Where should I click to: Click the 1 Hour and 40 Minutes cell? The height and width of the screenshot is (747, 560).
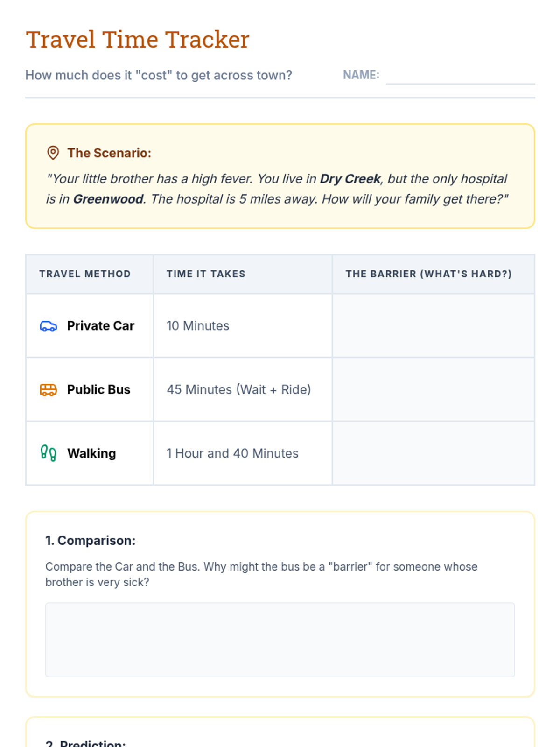tap(243, 453)
